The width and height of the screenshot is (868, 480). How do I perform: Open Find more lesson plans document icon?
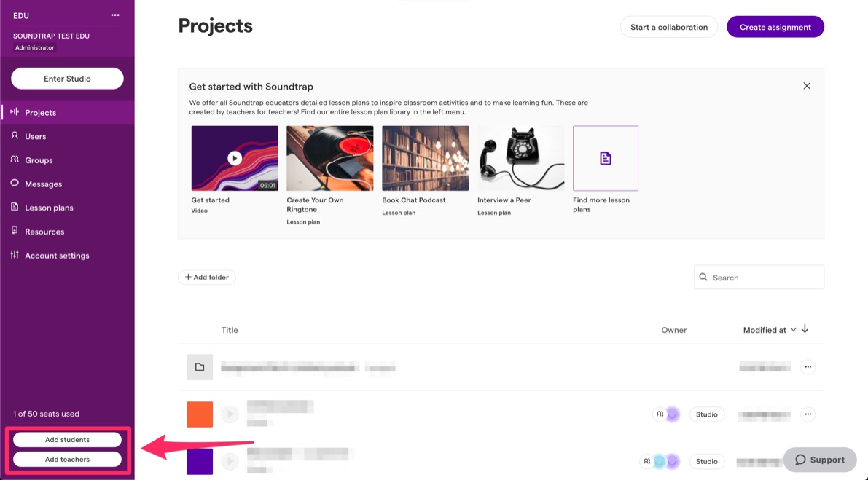tap(606, 158)
